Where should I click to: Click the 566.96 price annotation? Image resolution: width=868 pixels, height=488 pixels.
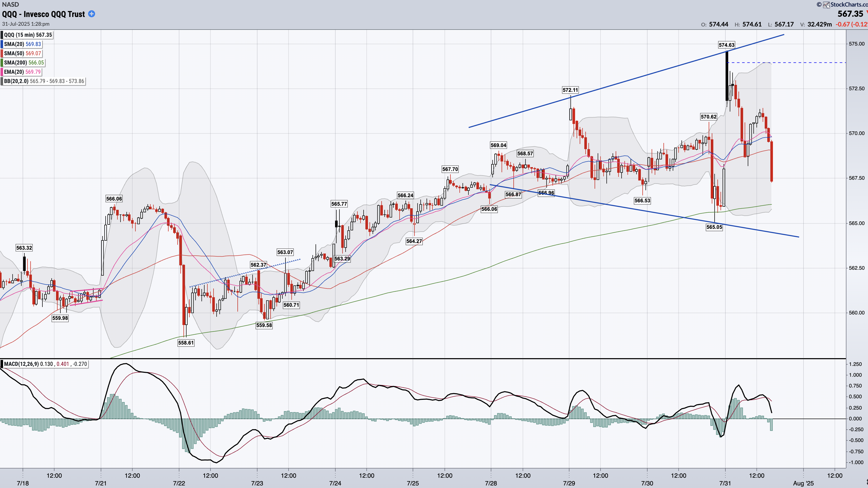546,193
